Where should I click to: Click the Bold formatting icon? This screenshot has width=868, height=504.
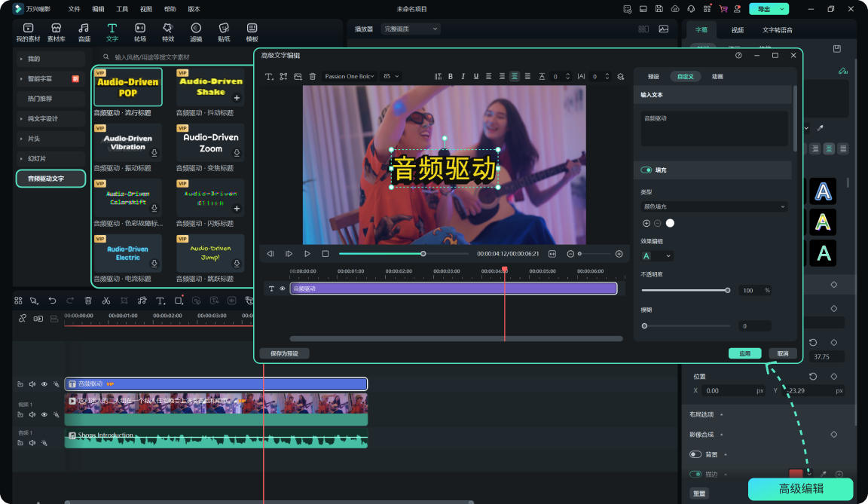point(451,76)
